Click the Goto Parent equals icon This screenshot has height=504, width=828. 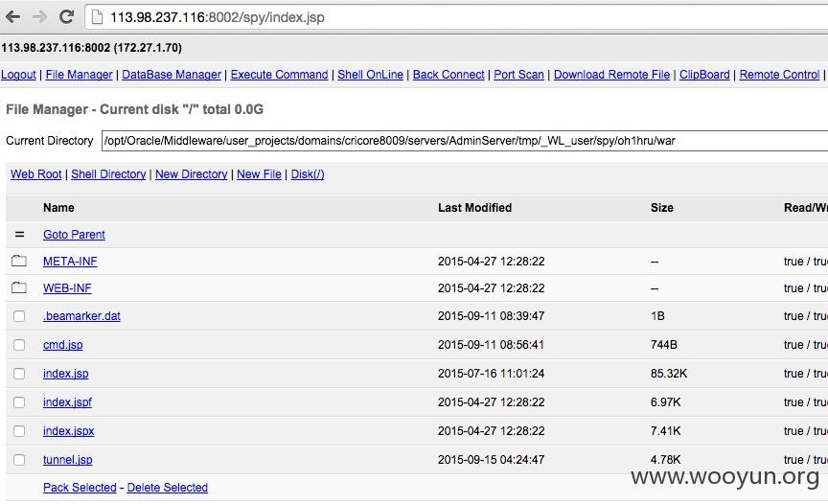point(19,235)
